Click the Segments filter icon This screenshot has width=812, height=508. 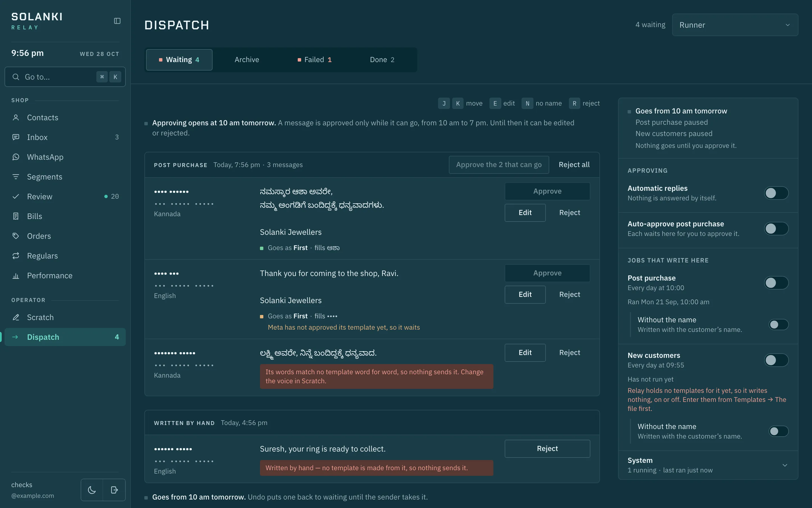point(16,177)
